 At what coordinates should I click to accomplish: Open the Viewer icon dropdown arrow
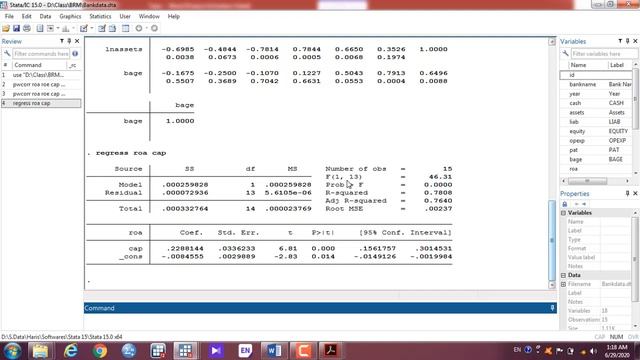tap(58, 28)
